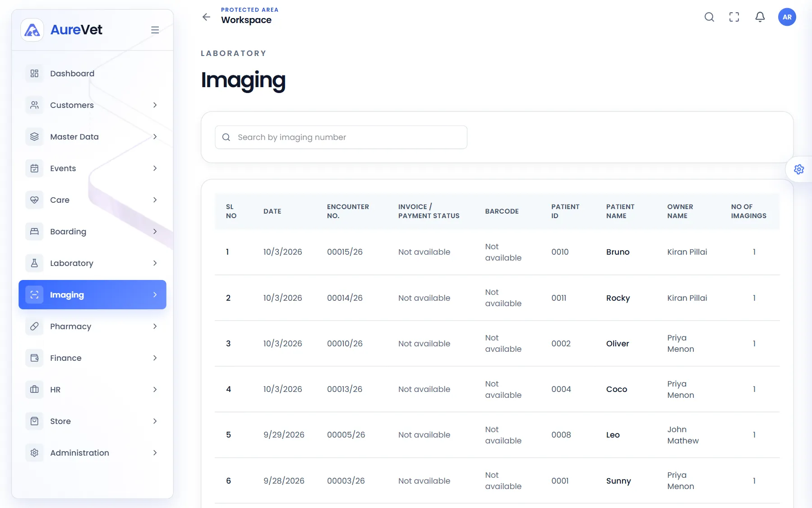Click patient ID 0008
Screen dimensions: 812x508
561,435
